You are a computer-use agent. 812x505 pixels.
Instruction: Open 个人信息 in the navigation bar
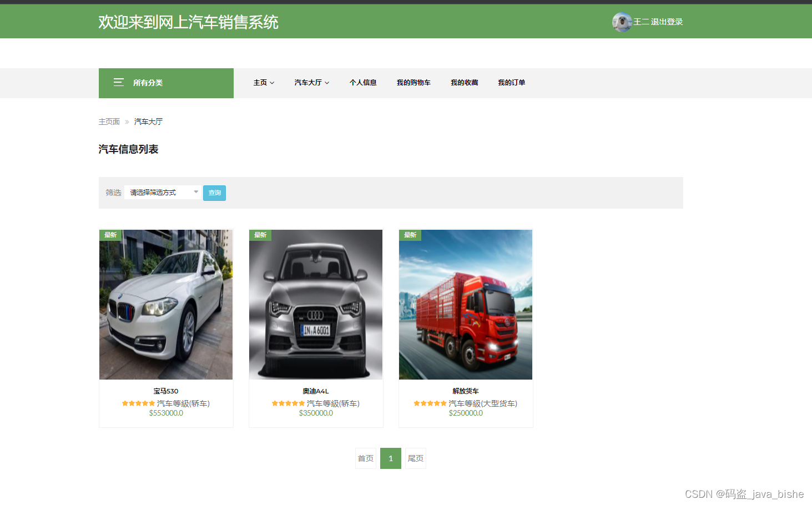pyautogui.click(x=363, y=83)
